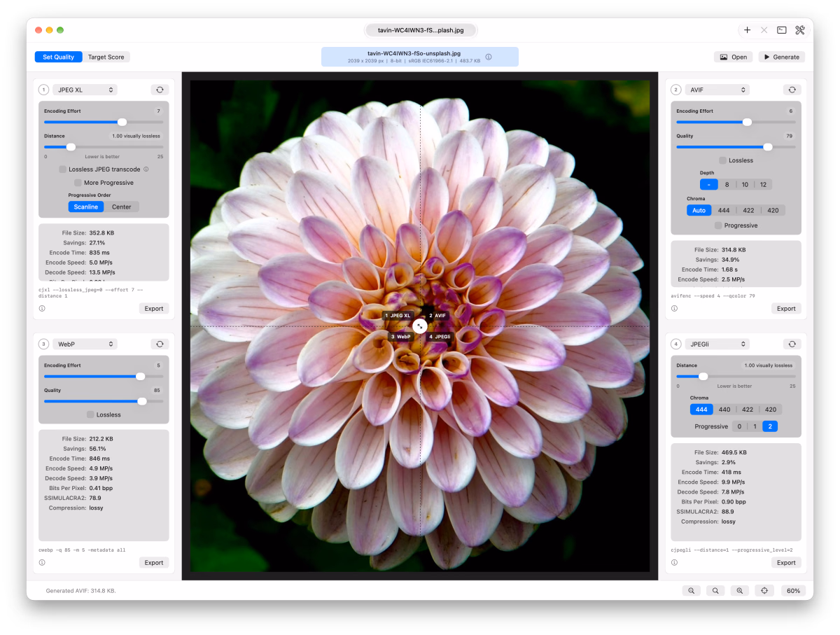
Task: Export the WebP result
Action: click(x=154, y=562)
